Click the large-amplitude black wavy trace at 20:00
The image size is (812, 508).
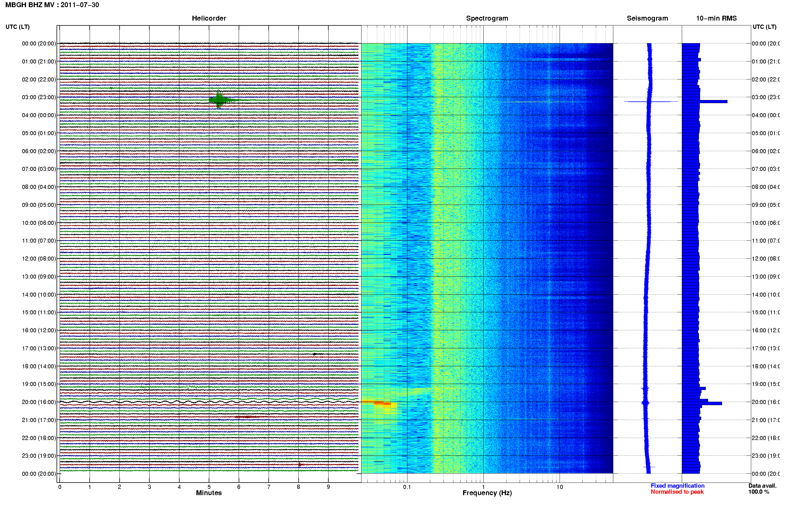click(209, 402)
